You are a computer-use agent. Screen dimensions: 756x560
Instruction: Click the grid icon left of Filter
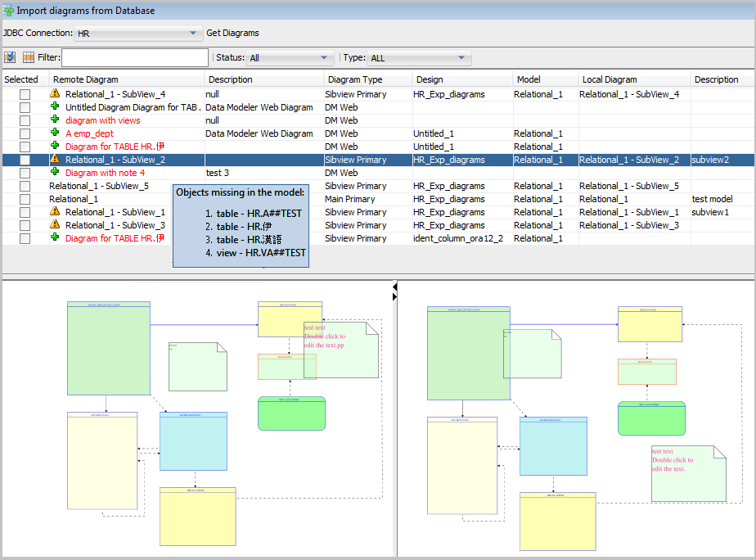(29, 57)
